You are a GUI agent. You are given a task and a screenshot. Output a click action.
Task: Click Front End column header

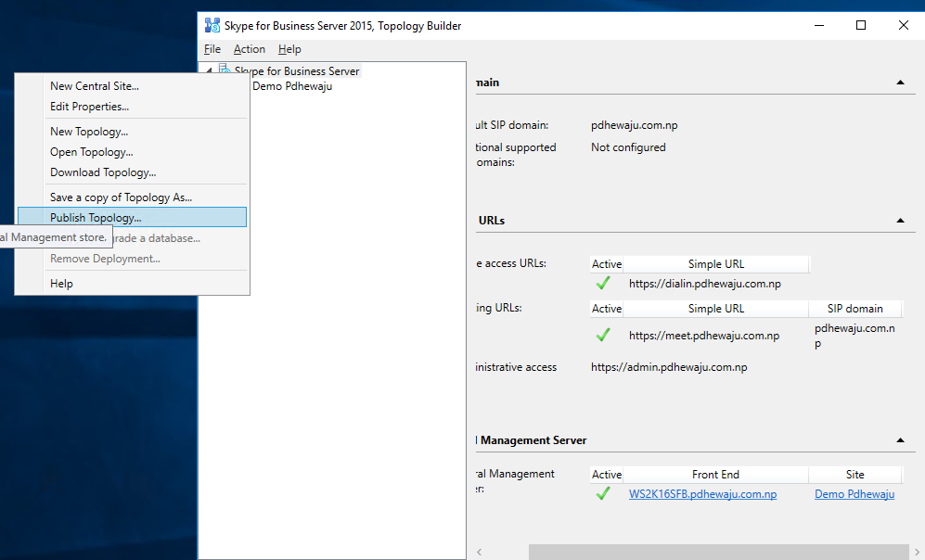click(x=715, y=475)
